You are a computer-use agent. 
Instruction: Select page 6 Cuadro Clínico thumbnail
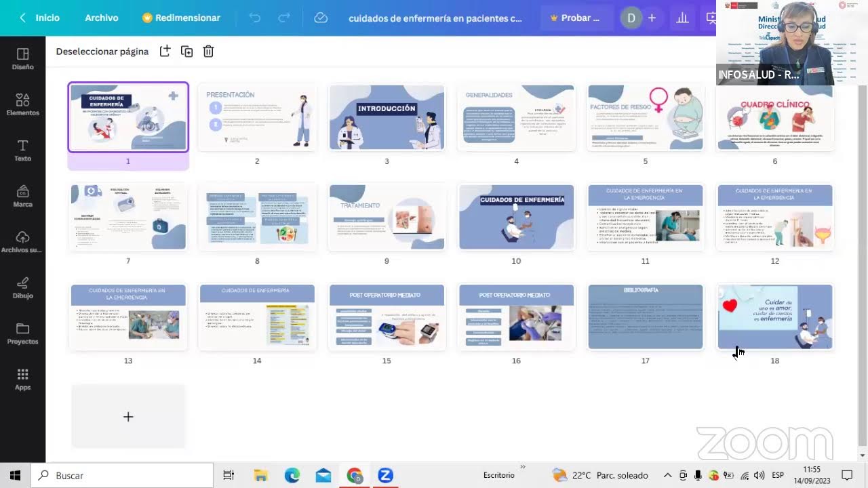pos(775,117)
